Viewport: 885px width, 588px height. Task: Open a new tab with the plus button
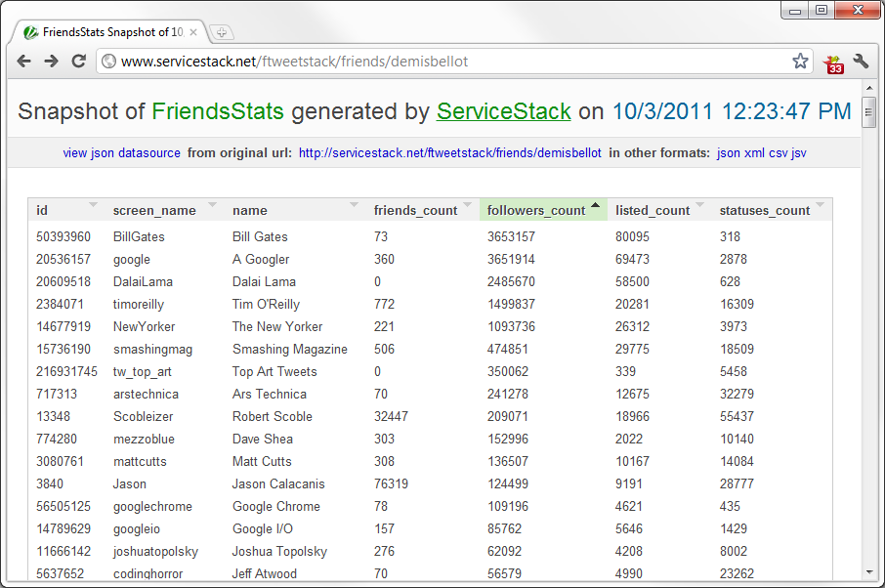pos(222,33)
